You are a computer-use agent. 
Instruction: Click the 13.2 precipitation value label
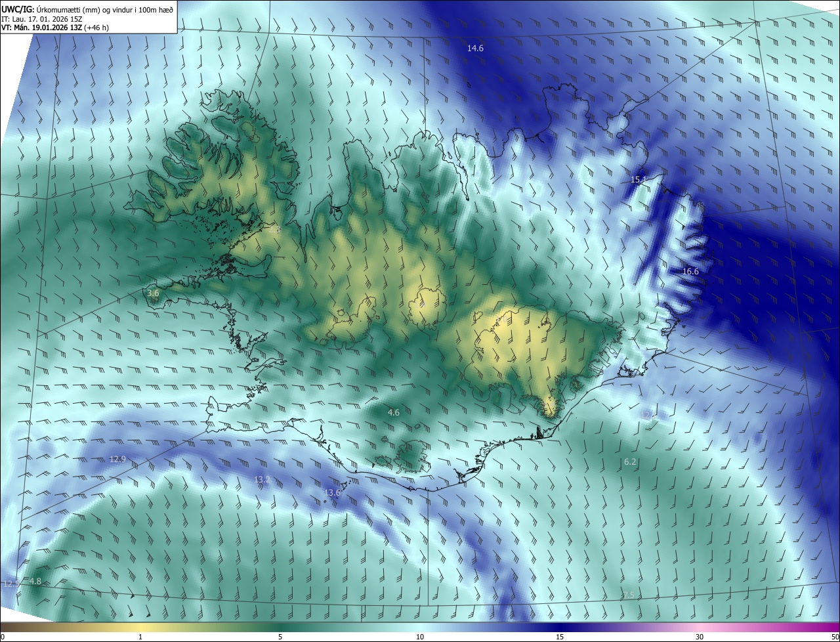(x=262, y=480)
